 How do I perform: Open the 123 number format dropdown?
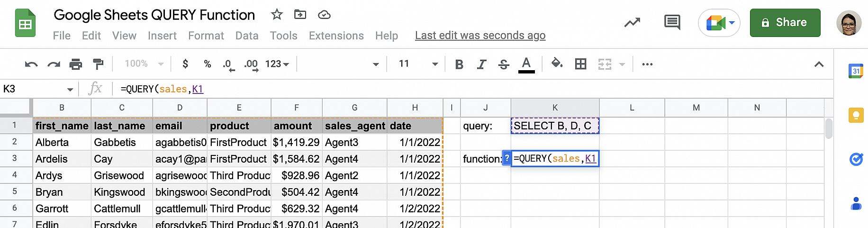point(277,64)
